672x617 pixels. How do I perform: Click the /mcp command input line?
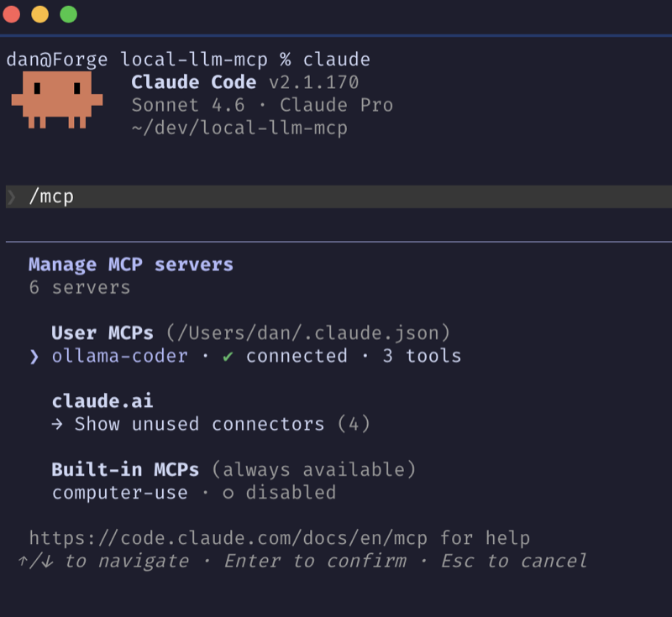pos(339,196)
